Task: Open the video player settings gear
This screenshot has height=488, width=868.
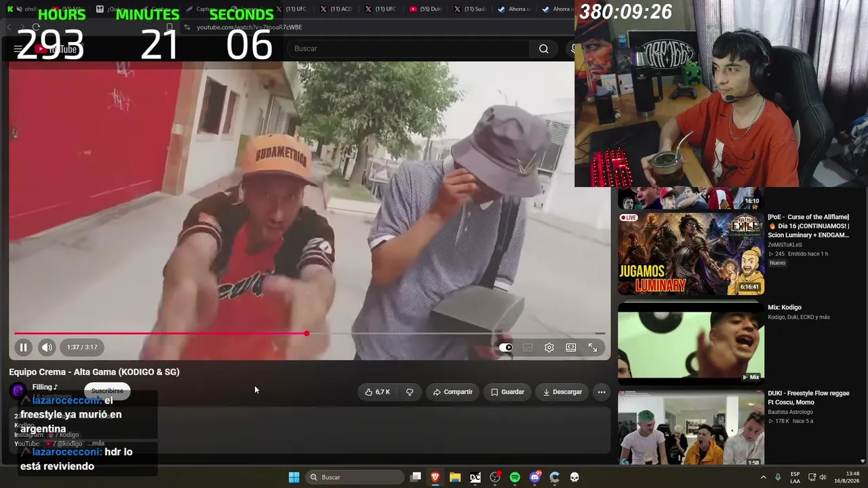Action: tap(549, 348)
